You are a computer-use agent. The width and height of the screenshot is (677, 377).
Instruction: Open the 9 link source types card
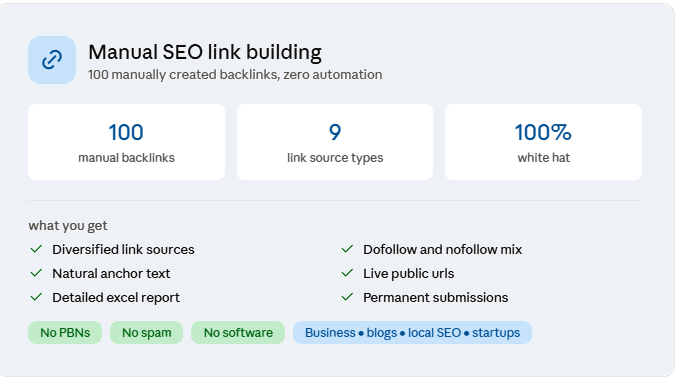(335, 142)
